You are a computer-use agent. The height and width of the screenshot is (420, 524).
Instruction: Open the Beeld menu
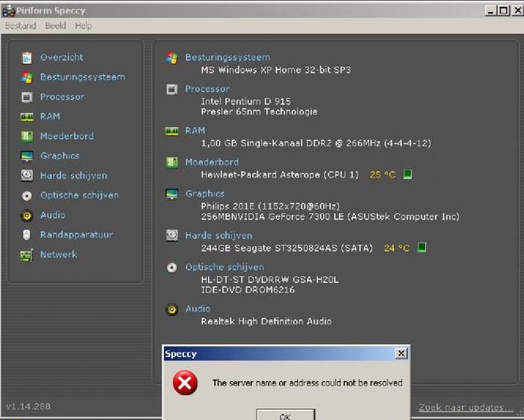click(x=55, y=25)
